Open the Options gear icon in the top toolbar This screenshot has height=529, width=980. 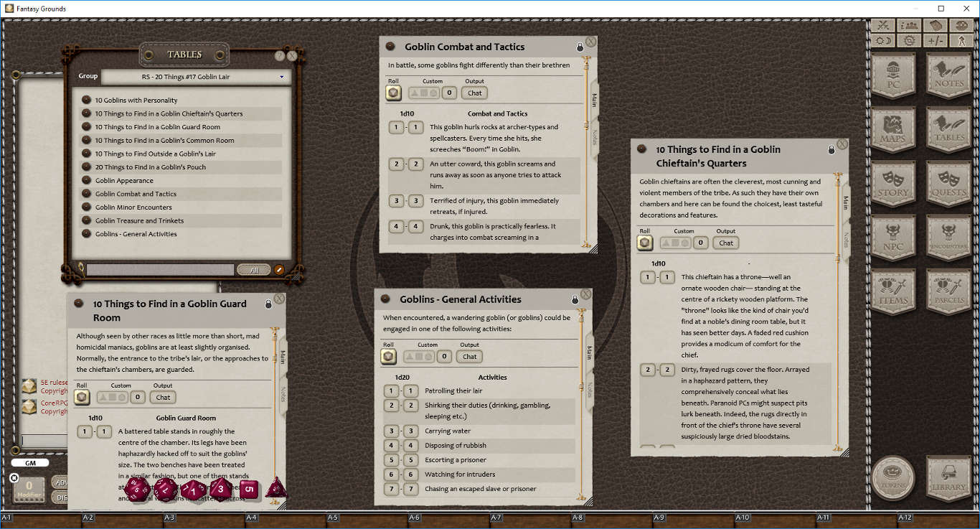(x=908, y=41)
